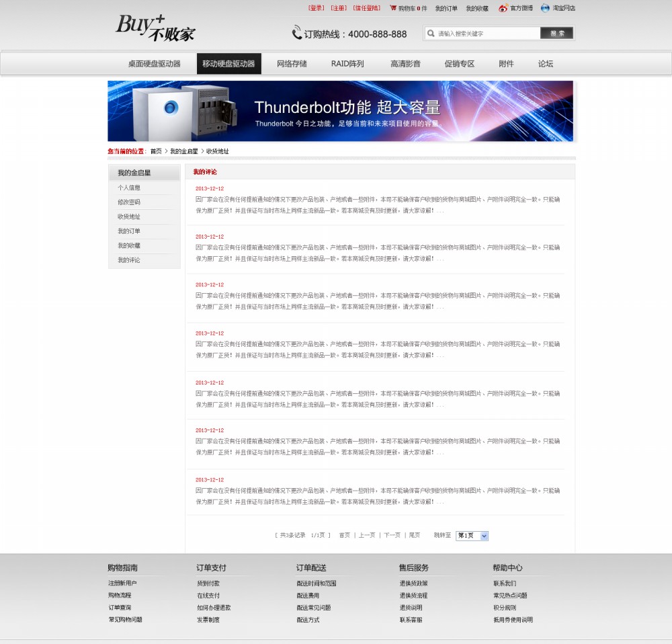The height and width of the screenshot is (644, 672).
Task: Click the shopping cart icon
Action: (x=393, y=8)
